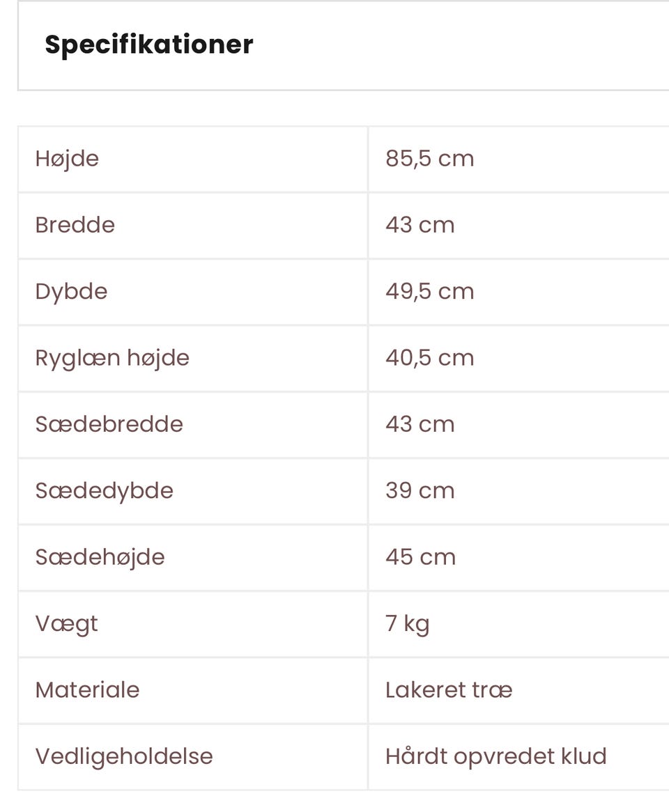
Task: Select the Vægt row label
Action: point(66,623)
